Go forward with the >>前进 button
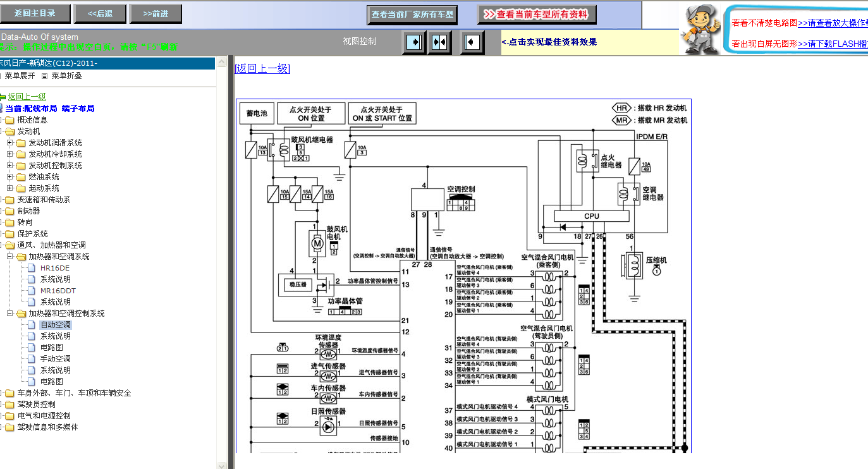 tap(156, 13)
